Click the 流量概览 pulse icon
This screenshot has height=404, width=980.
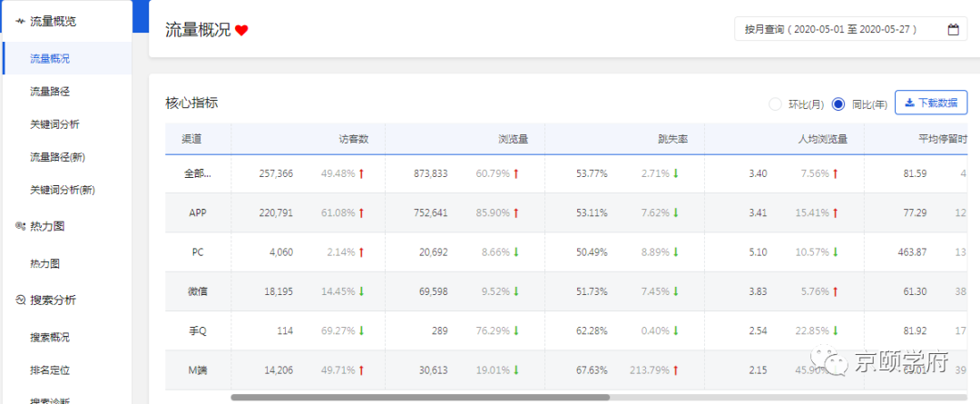(x=20, y=21)
